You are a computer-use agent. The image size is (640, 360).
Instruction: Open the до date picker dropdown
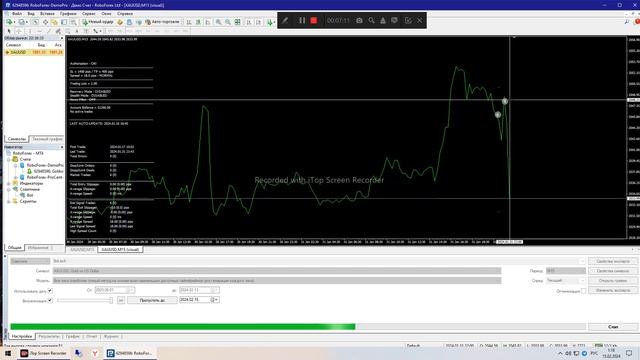[x=216, y=290]
